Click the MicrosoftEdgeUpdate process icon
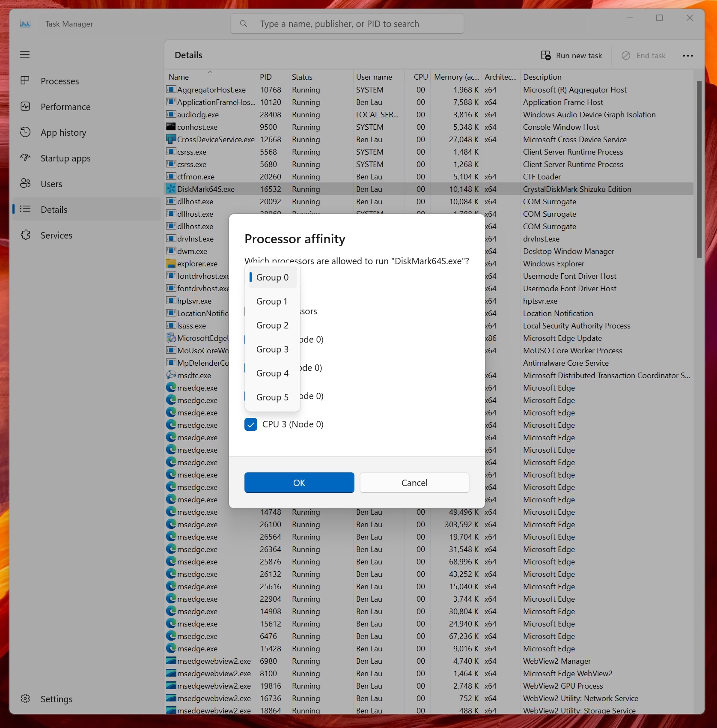Screen dimensions: 717x728 coord(171,338)
